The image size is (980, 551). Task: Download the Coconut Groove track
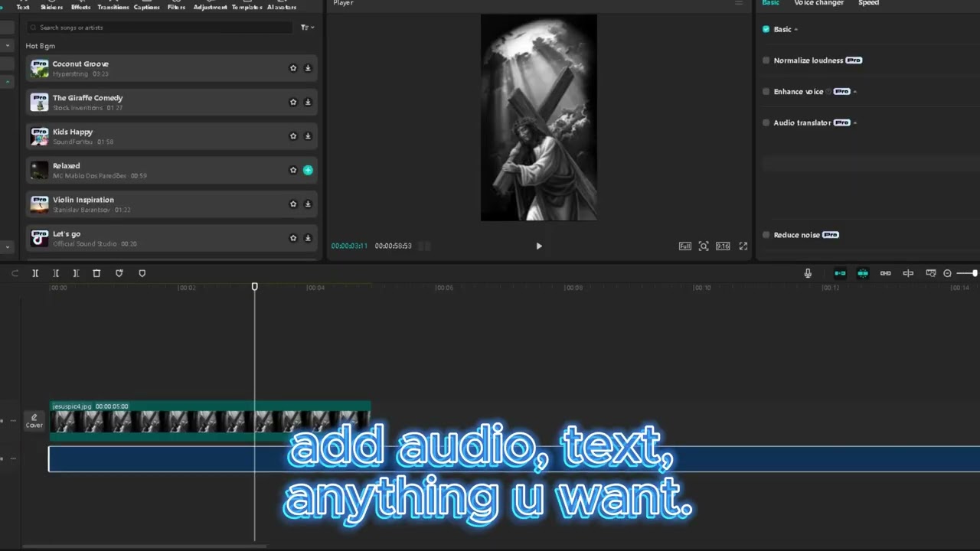click(x=308, y=68)
